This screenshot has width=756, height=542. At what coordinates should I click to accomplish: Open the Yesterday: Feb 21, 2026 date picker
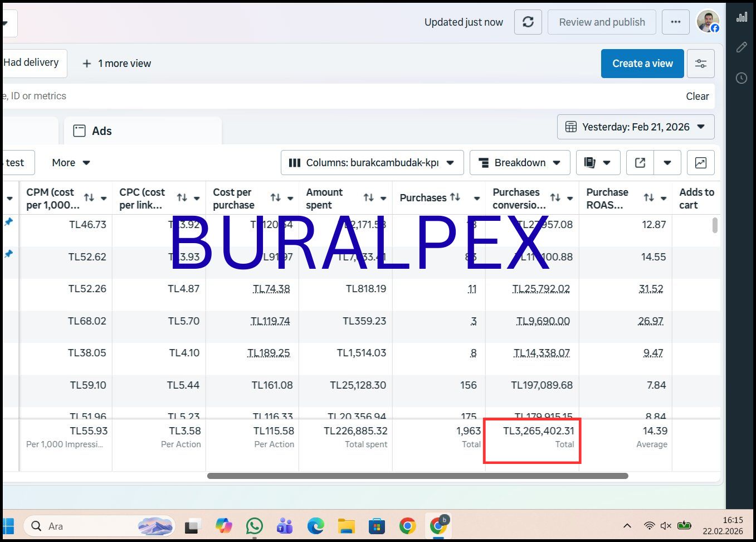(x=635, y=127)
